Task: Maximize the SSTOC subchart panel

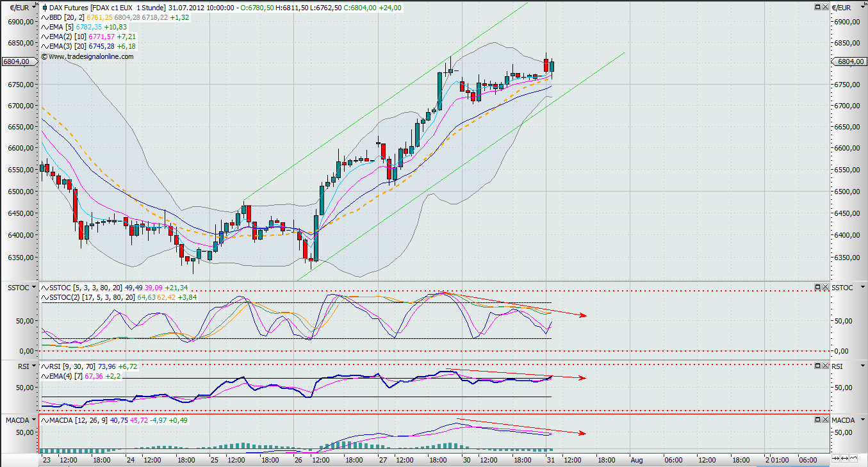Action: point(817,288)
